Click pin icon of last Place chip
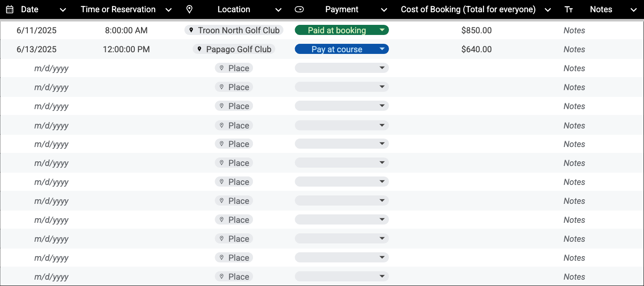 point(221,276)
